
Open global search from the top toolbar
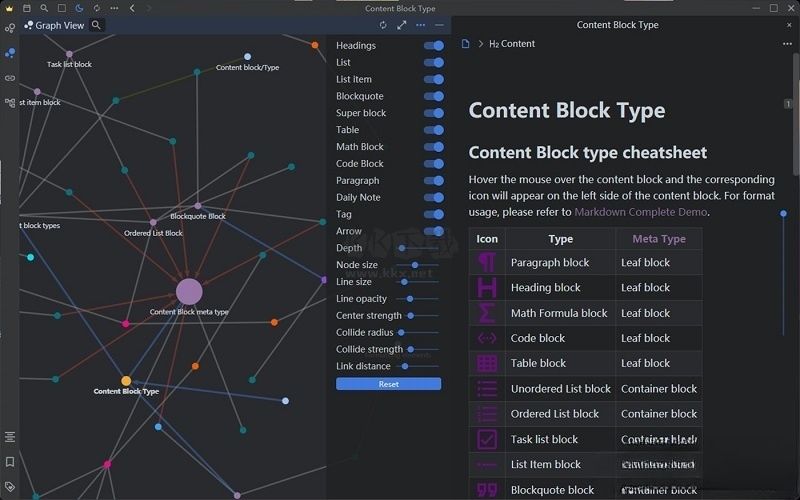tap(44, 8)
